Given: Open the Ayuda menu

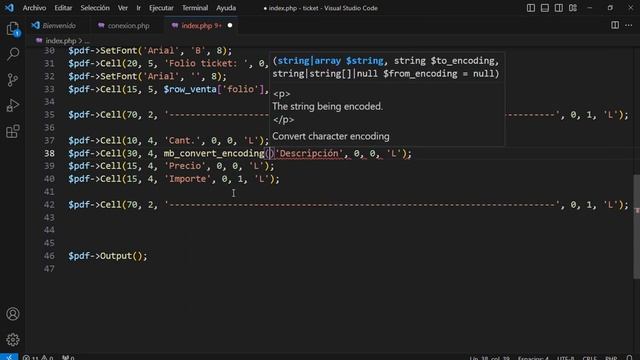Looking at the screenshot, I should pos(226,8).
